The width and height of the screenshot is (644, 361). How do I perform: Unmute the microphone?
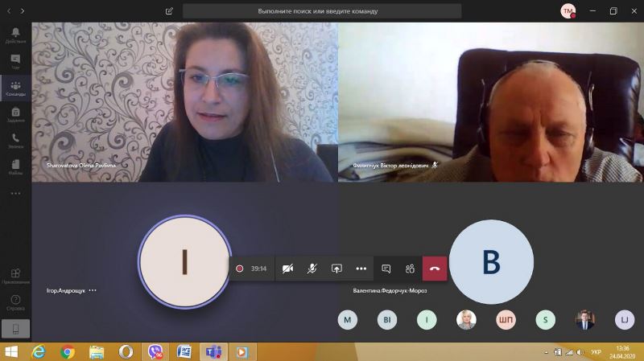click(312, 269)
